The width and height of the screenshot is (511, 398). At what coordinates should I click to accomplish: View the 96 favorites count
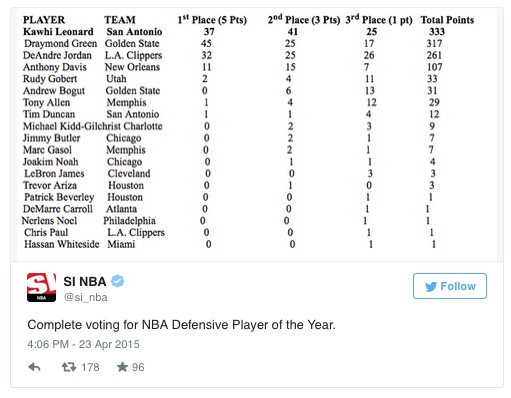coord(138,367)
